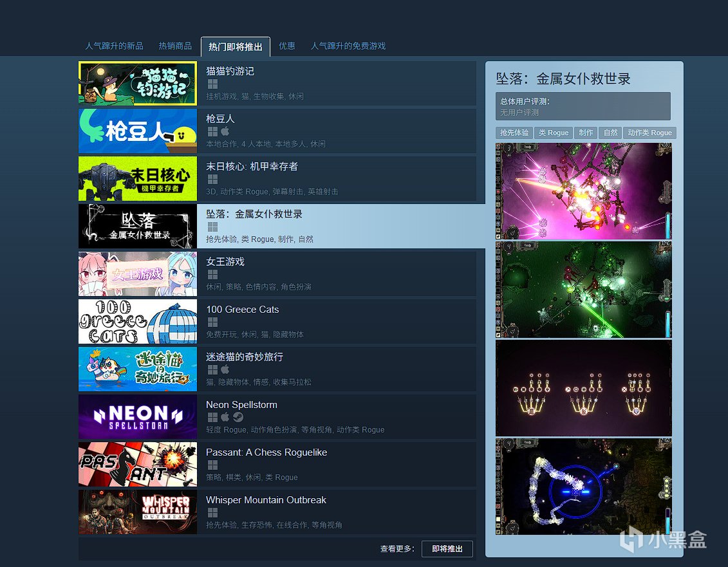Screen dimensions: 728x567
Task: Click the Windows icon under 坠落：金属女仆救世录
Action: tap(212, 227)
